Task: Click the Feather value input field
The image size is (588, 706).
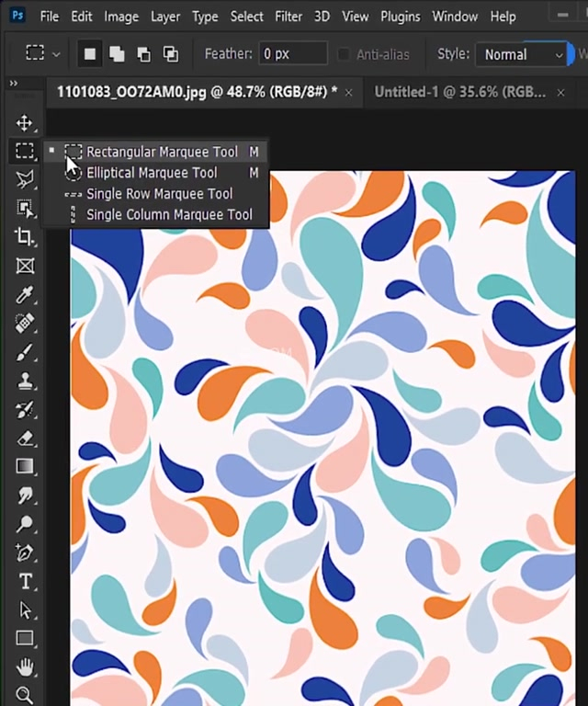Action: click(x=292, y=54)
